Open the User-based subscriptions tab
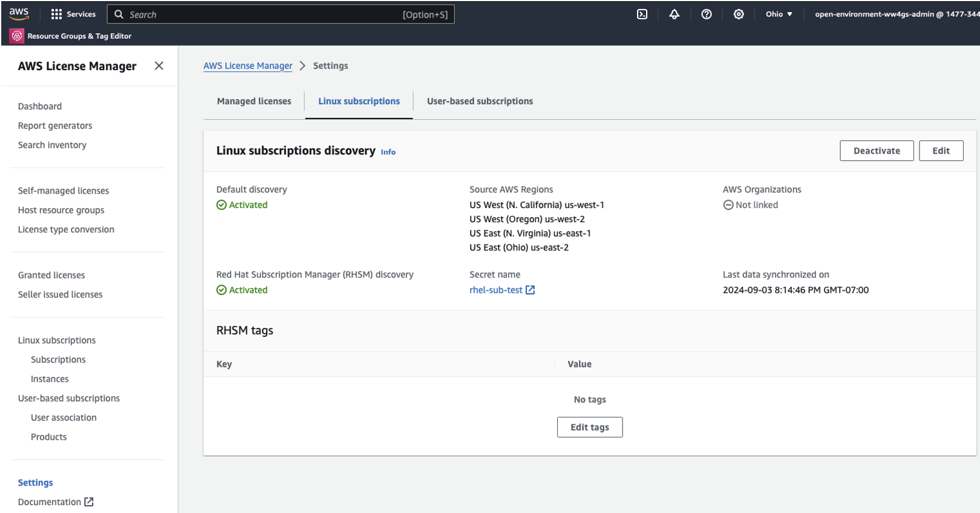 point(480,101)
